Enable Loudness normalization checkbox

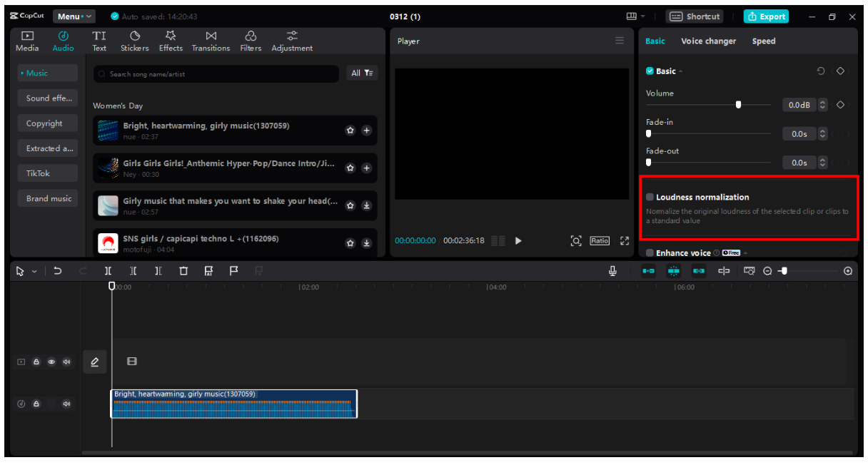tap(650, 197)
